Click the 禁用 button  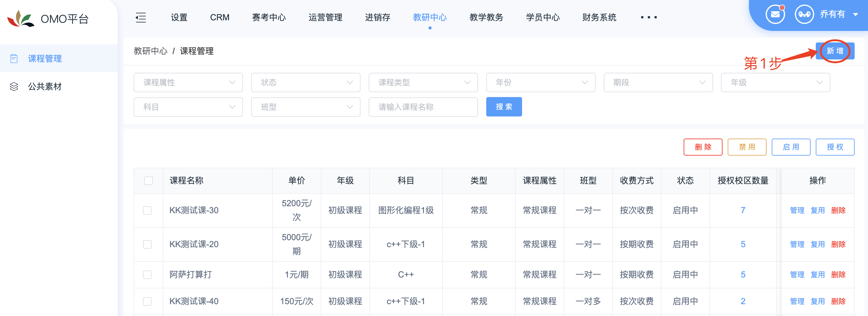coord(747,147)
